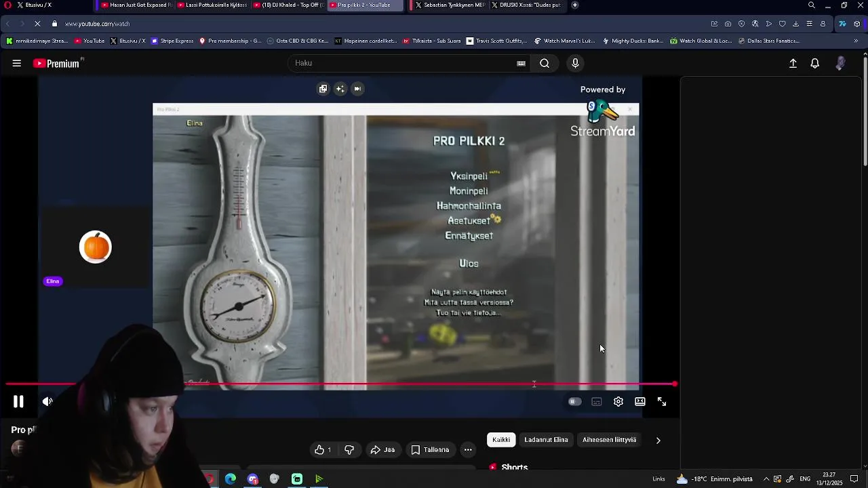Go to YouTube Premium home via logo
This screenshot has height=488, width=868.
57,63
